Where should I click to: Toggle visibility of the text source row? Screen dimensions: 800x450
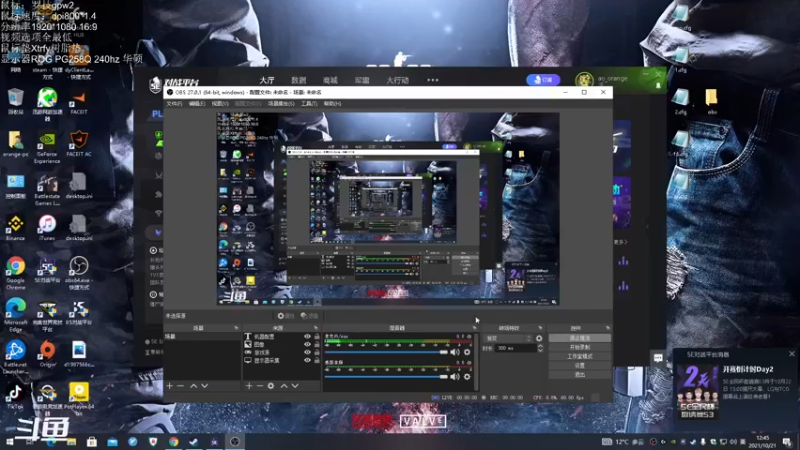coord(307,337)
